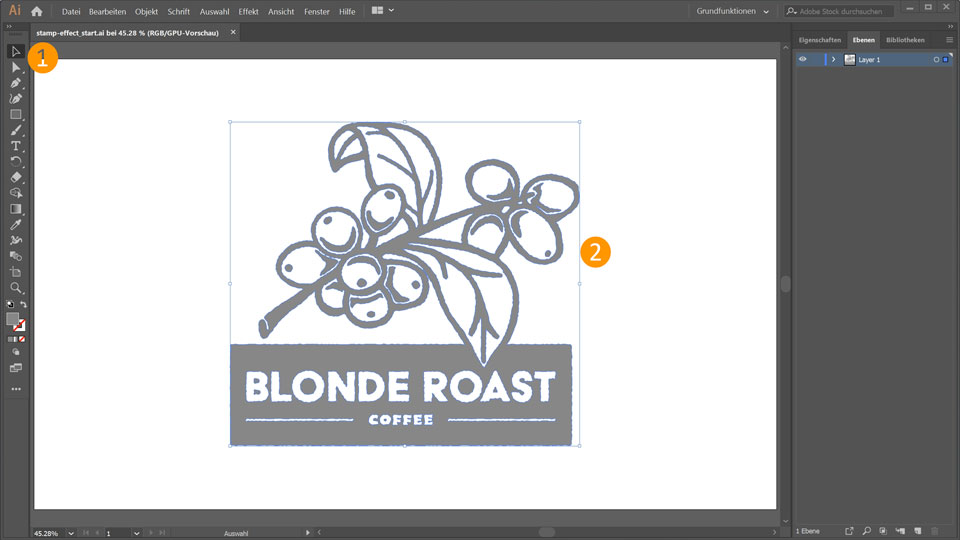Collapse the right panel dock arrows
This screenshot has width=960, height=540.
coord(950,26)
